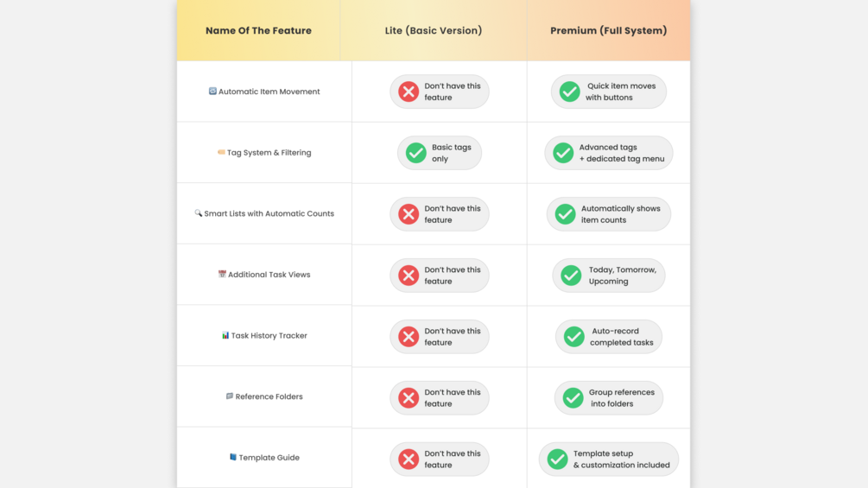Select the "Template setup & customization included" pill
Image resolution: width=868 pixels, height=488 pixels.
[x=609, y=459]
